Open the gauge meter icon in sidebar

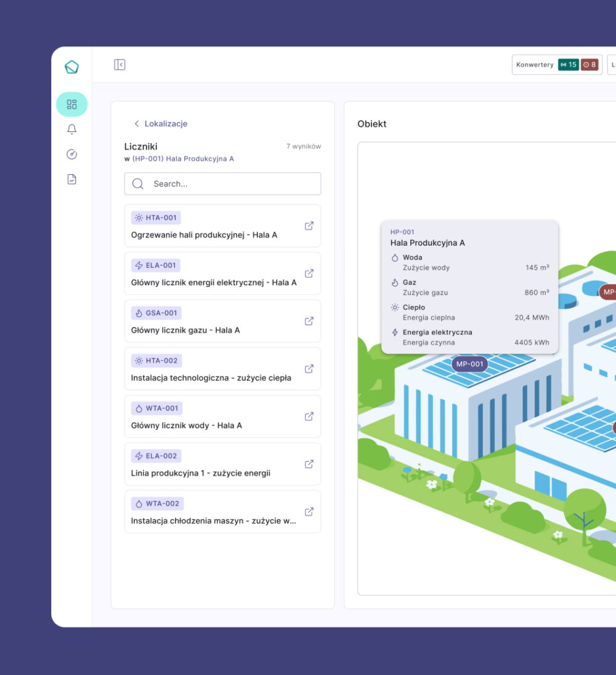[71, 155]
